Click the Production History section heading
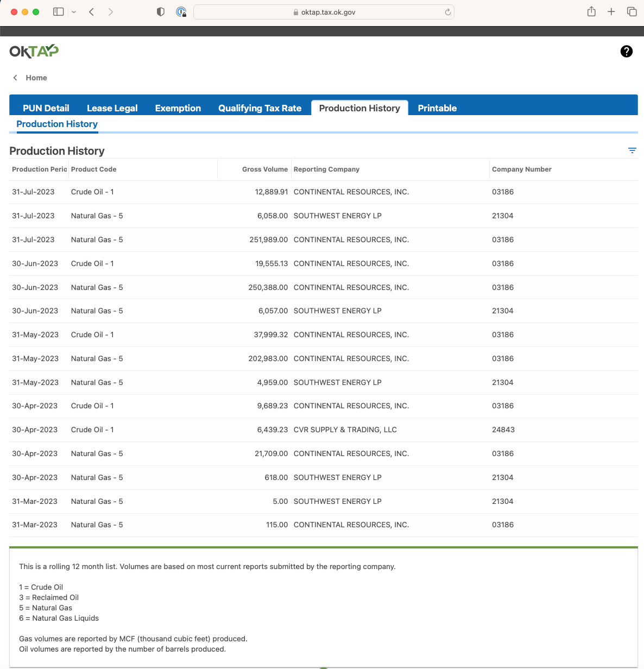 [x=57, y=151]
